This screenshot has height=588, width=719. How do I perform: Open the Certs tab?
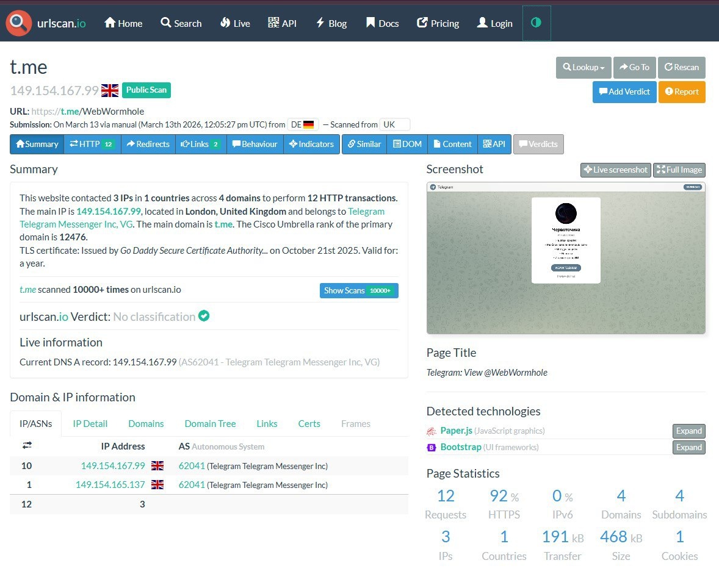coord(309,423)
